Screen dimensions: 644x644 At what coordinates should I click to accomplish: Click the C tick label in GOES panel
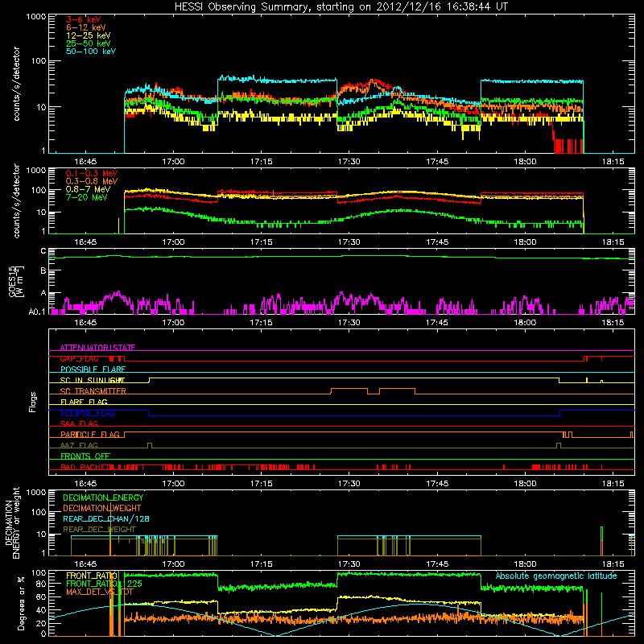click(x=43, y=251)
